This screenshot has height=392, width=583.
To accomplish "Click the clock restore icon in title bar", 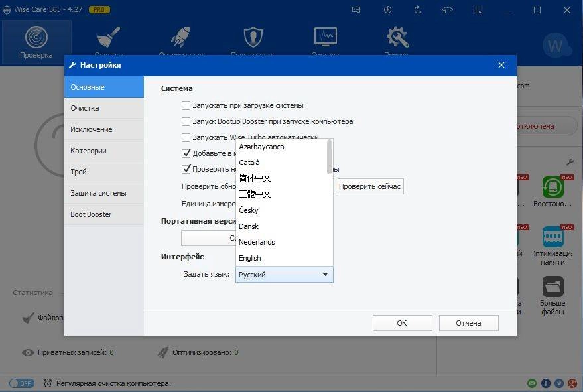I will [387, 10].
